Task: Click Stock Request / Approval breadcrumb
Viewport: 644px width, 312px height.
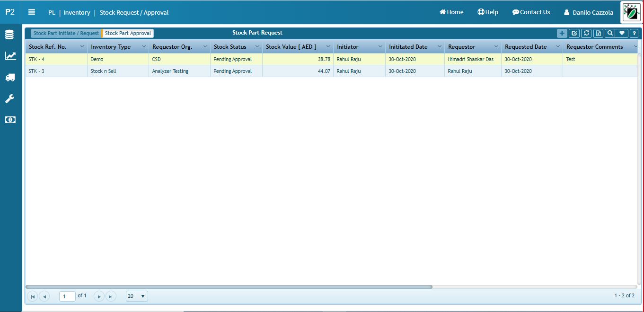Action: 134,13
